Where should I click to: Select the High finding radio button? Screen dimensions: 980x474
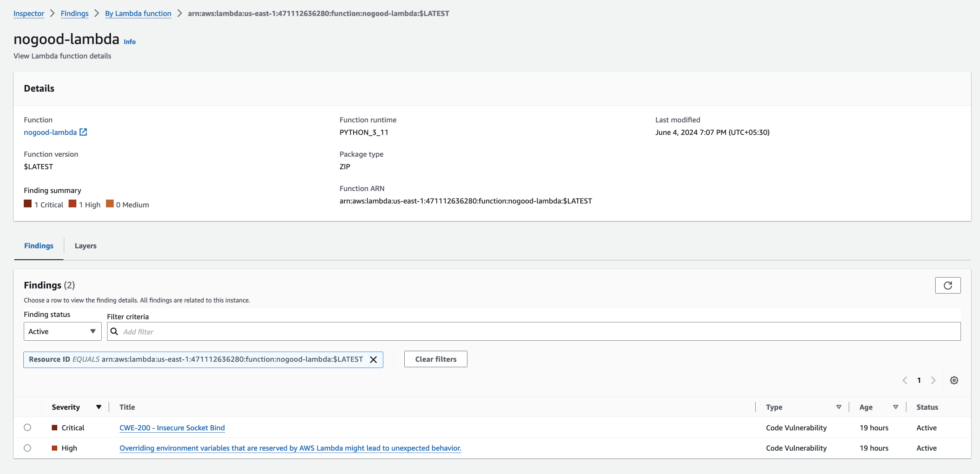click(x=27, y=448)
